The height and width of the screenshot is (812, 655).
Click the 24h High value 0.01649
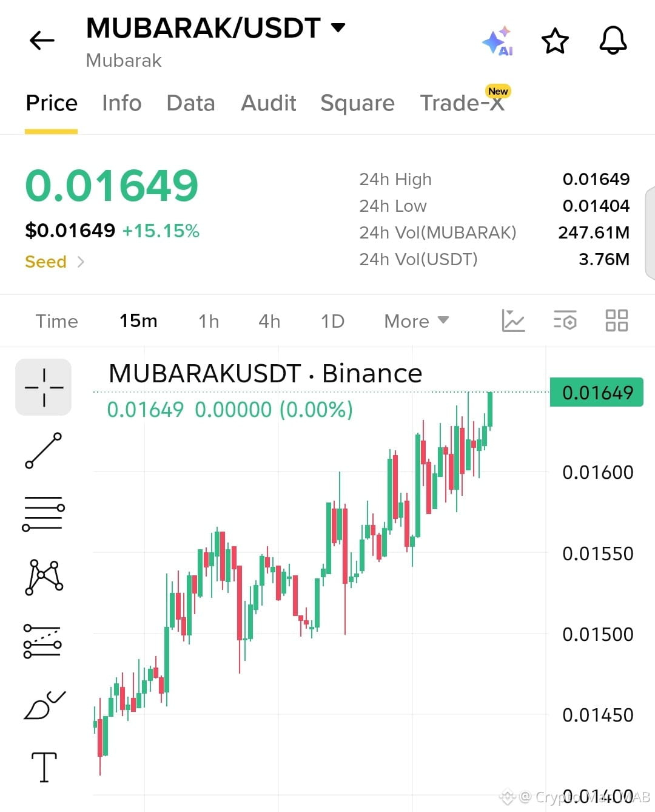(596, 179)
